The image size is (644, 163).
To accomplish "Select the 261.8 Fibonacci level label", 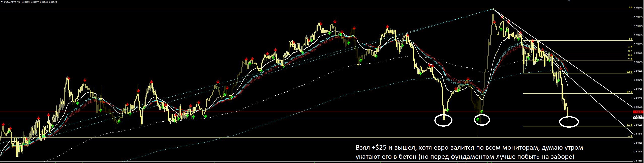I will pyautogui.click(x=630, y=125).
